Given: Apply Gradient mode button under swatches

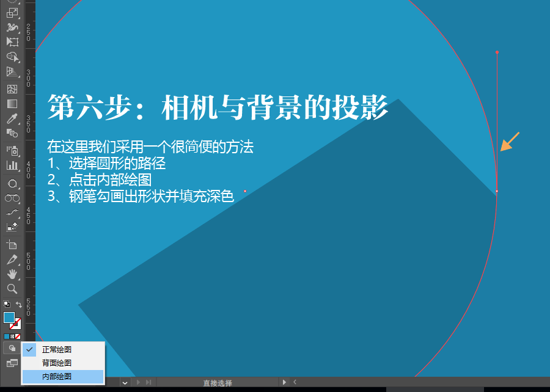Looking at the screenshot, I should pyautogui.click(x=12, y=336).
